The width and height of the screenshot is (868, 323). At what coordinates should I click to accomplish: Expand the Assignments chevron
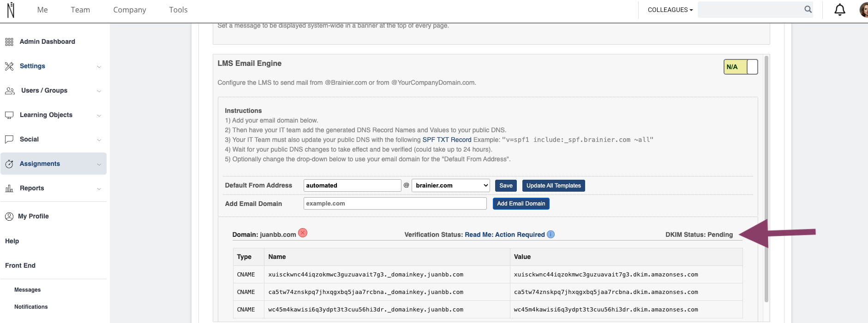pos(99,164)
